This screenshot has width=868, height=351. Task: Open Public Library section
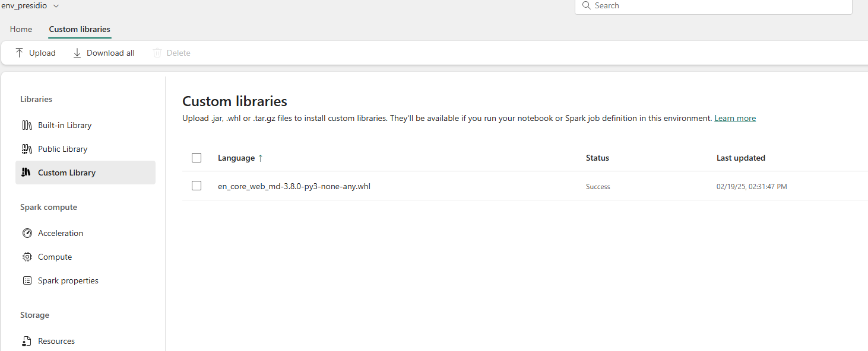tap(85, 149)
